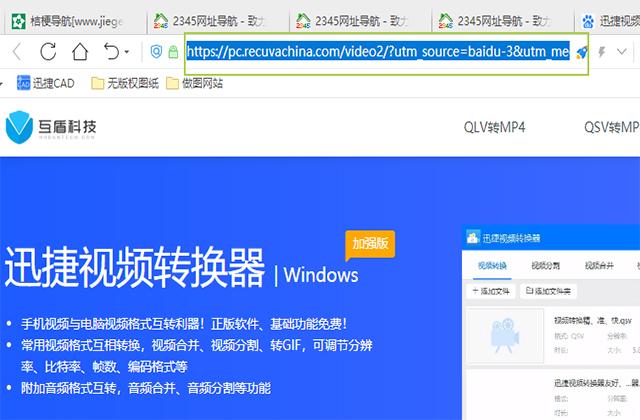Open the 无版权图纸 bookmark folder
This screenshot has height=420, width=640.
point(124,83)
